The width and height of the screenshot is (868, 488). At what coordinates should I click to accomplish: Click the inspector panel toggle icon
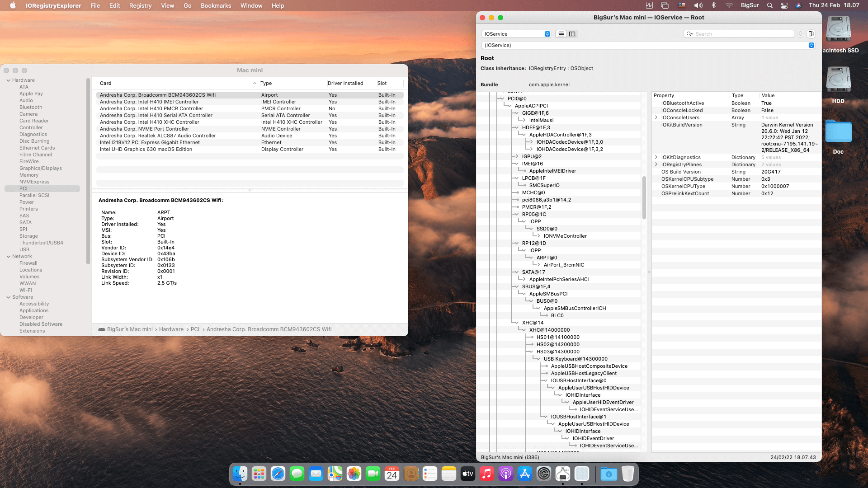click(x=811, y=34)
